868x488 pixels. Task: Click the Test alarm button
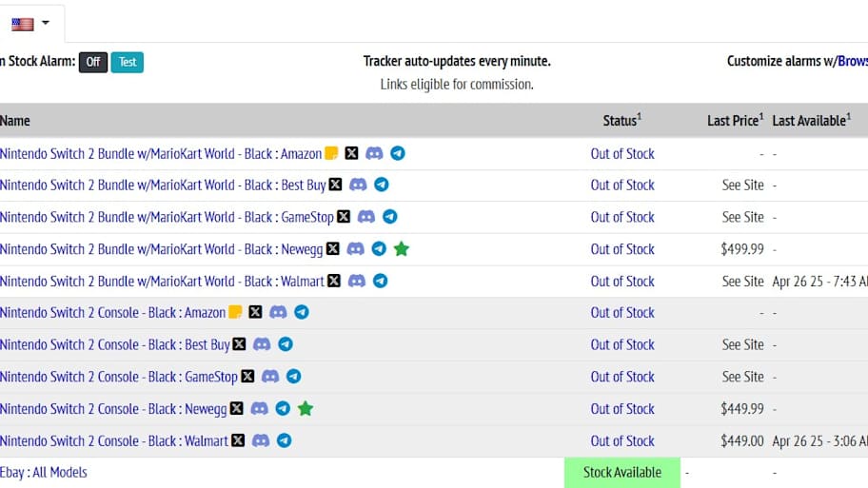click(128, 62)
